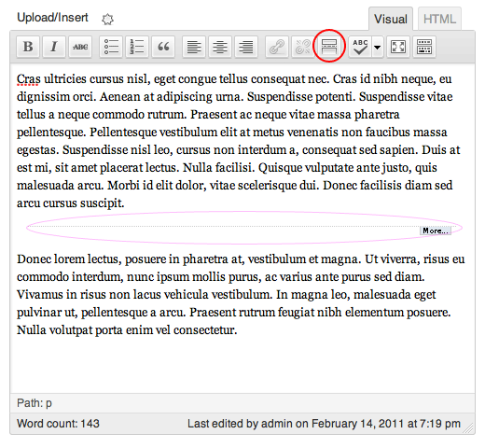Switch to the HTML tab
Image resolution: width=485 pixels, height=448 pixels.
point(439,19)
